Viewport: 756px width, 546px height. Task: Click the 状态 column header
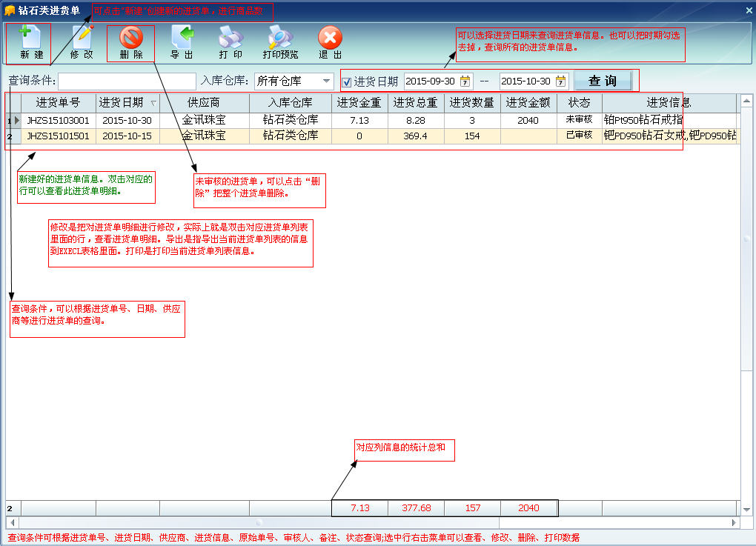point(580,103)
